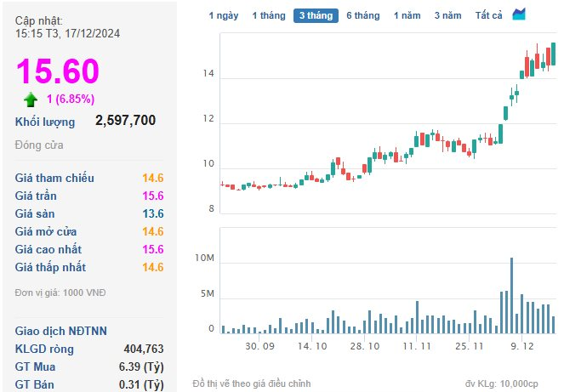Screen dimensions: 564x392
Task: Click the 9. 12 date axis label
Action: tap(522, 346)
